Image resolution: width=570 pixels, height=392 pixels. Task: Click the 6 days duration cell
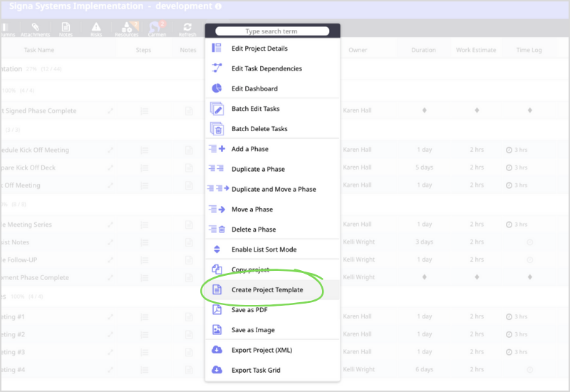pos(424,369)
